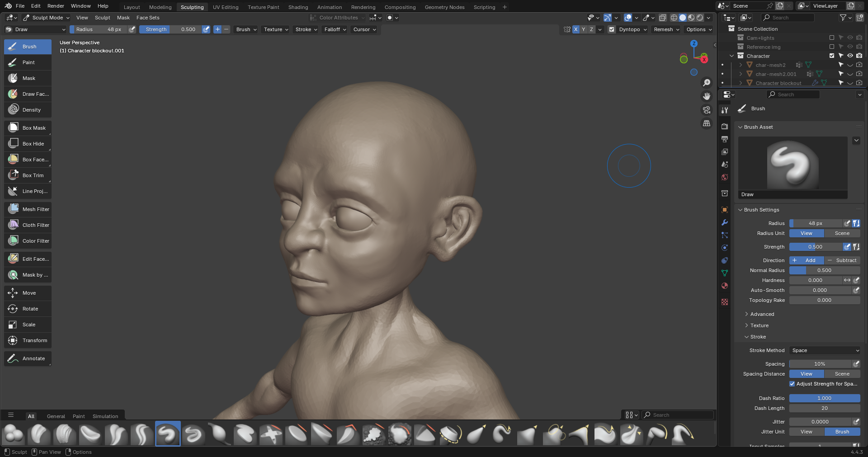
Task: Select the Box Trim tool
Action: coord(28,175)
